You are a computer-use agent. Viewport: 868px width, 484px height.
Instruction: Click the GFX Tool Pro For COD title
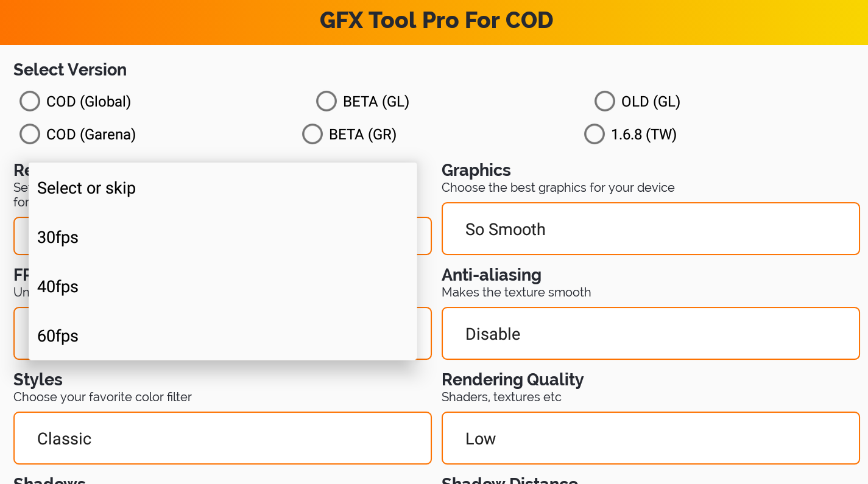pyautogui.click(x=436, y=21)
